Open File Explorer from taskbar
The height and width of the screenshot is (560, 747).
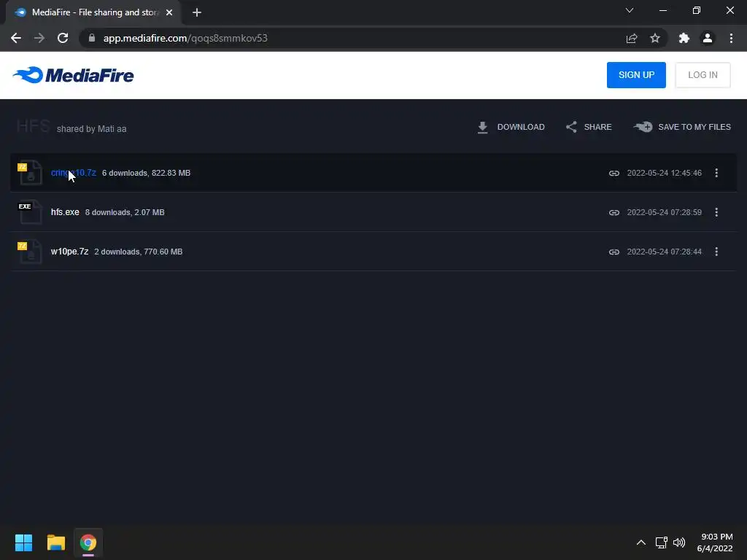coord(55,542)
